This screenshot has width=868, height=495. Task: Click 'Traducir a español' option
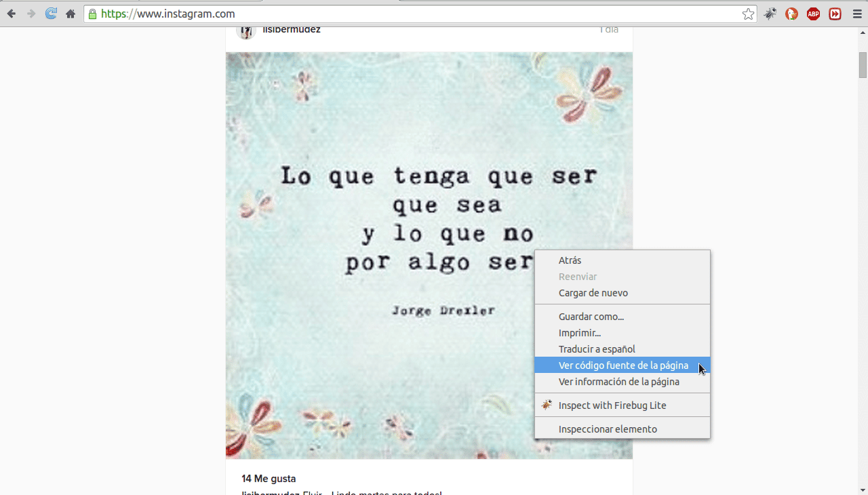597,349
